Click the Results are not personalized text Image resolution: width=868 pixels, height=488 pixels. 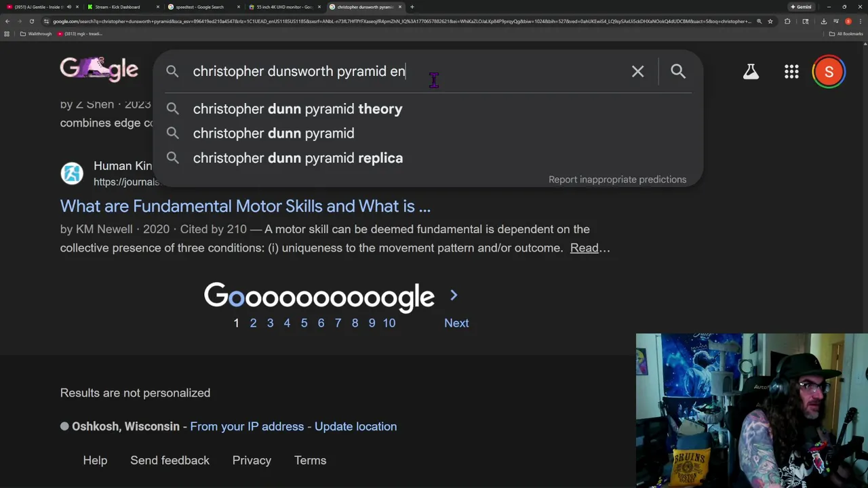pos(135,393)
